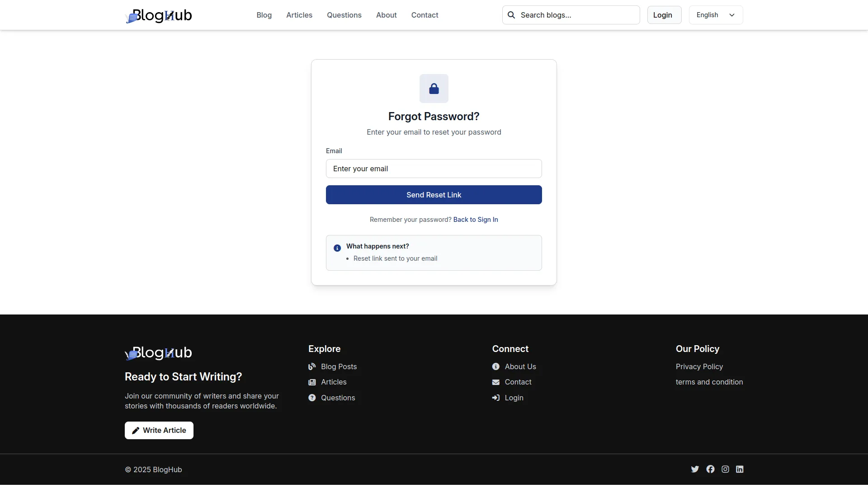Select Questions in the top navigation
Image resolution: width=868 pixels, height=488 pixels.
[x=344, y=15]
